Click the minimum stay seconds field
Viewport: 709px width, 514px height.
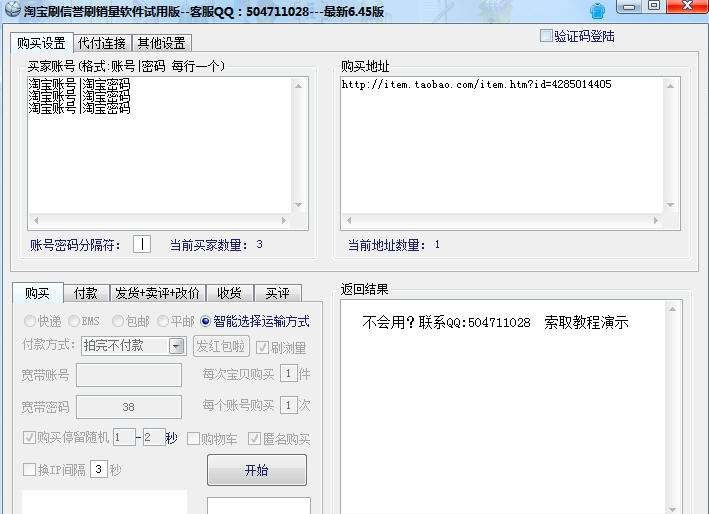(x=124, y=437)
